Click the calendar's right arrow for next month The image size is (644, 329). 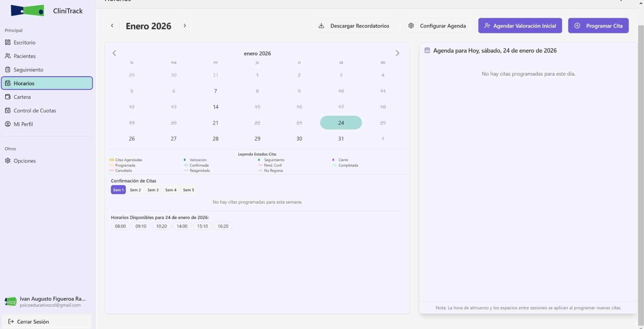397,53
